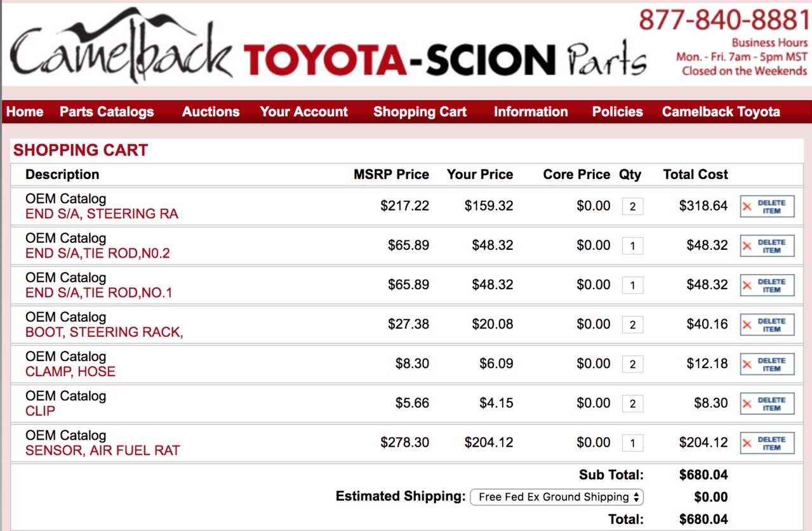Image resolution: width=812 pixels, height=531 pixels.
Task: Click the quantity box for CLIP
Action: [x=632, y=403]
